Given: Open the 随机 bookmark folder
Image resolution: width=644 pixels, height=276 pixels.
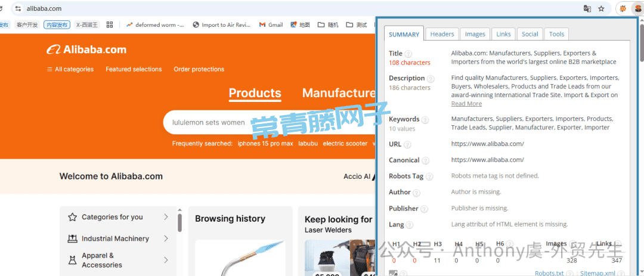Looking at the screenshot, I should point(328,24).
